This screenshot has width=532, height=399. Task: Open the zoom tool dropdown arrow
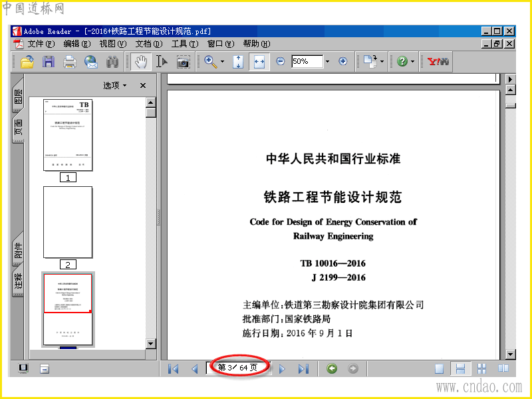tap(223, 61)
